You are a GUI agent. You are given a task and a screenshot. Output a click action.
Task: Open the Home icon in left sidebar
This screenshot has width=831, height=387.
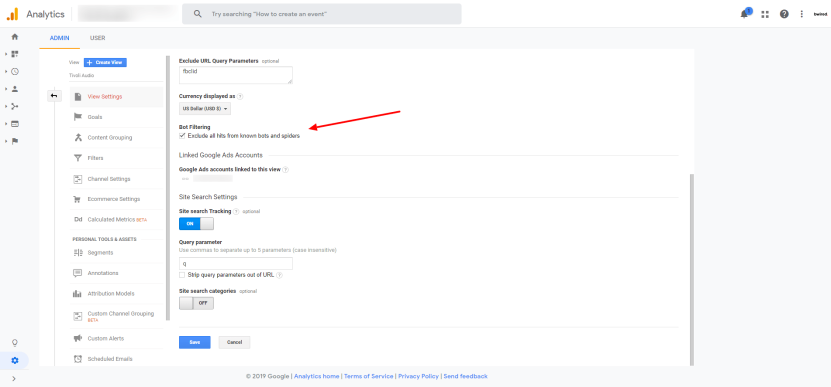(x=15, y=37)
